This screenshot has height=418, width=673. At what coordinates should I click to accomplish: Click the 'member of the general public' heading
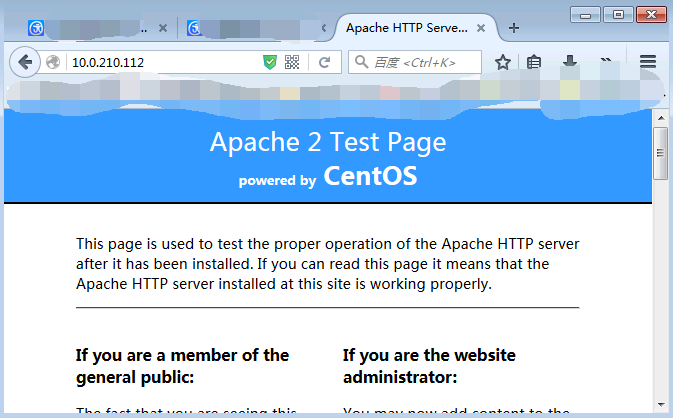click(x=182, y=366)
